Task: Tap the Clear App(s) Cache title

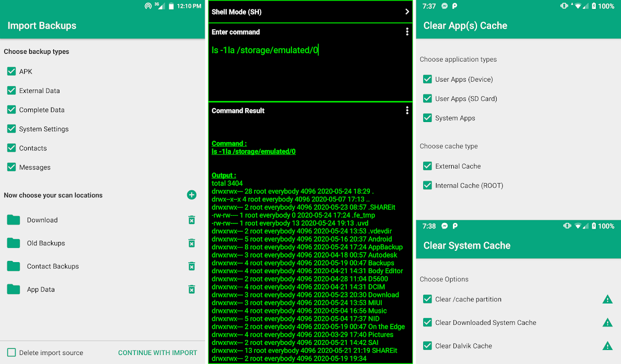Action: click(465, 26)
